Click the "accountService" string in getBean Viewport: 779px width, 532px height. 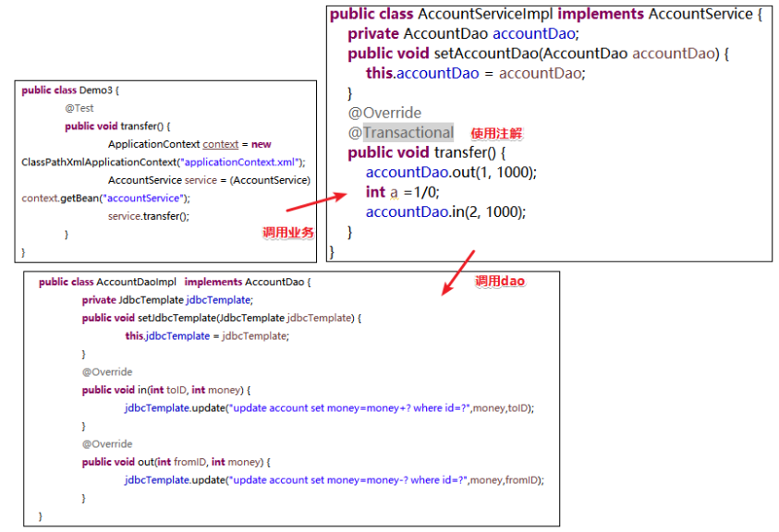coord(144,199)
